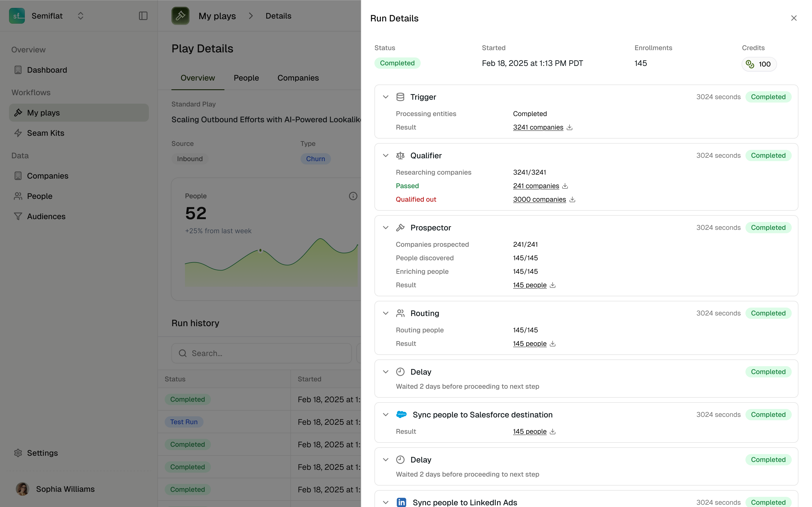Open the 3241 companies link
The width and height of the screenshot is (812, 507).
(x=538, y=127)
